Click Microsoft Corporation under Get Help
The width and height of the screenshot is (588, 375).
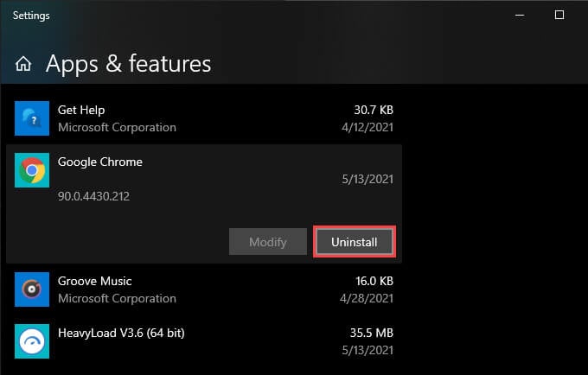coord(117,127)
